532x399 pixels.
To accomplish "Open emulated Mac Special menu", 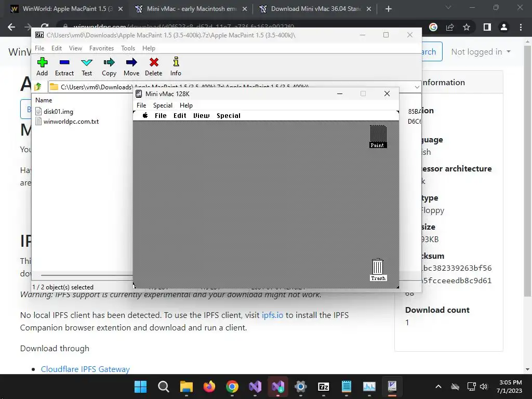I will pyautogui.click(x=229, y=116).
